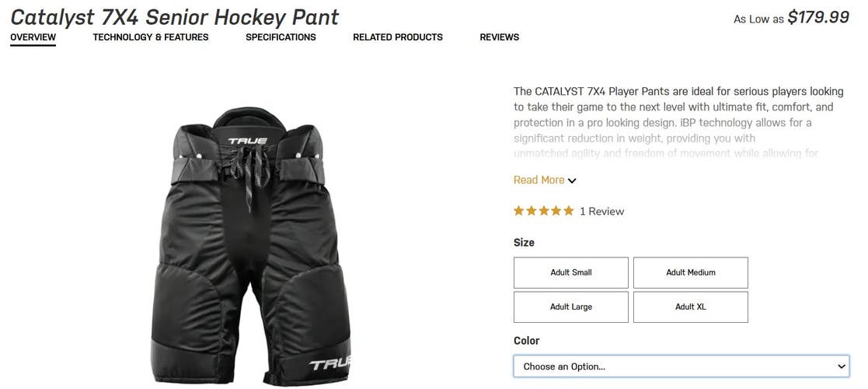Switch to Technology & Features tab
Viewport: 868px width, 389px height.
click(151, 37)
